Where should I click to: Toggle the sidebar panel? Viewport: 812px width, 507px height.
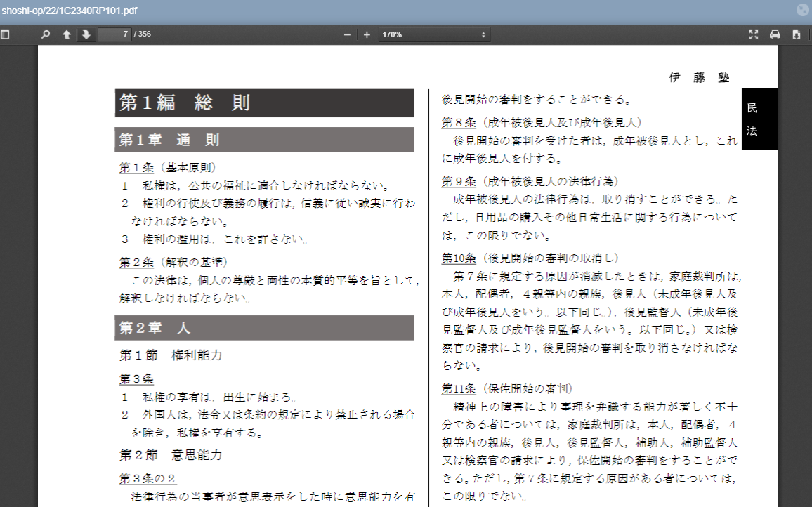pyautogui.click(x=6, y=34)
